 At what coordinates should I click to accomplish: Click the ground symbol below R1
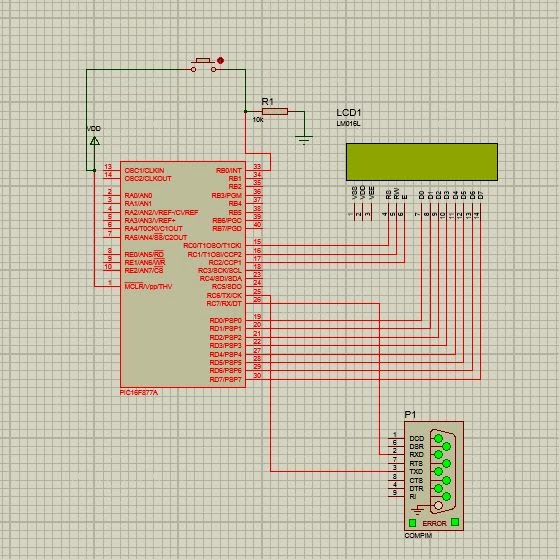304,140
